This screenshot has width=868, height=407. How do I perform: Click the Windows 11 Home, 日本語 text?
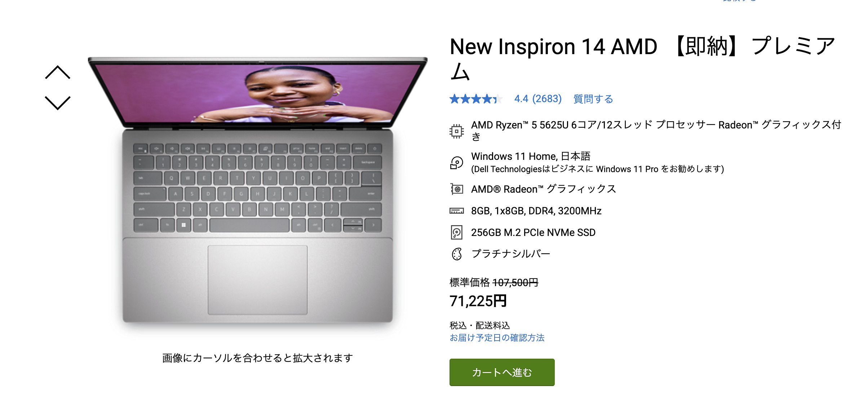tap(531, 156)
